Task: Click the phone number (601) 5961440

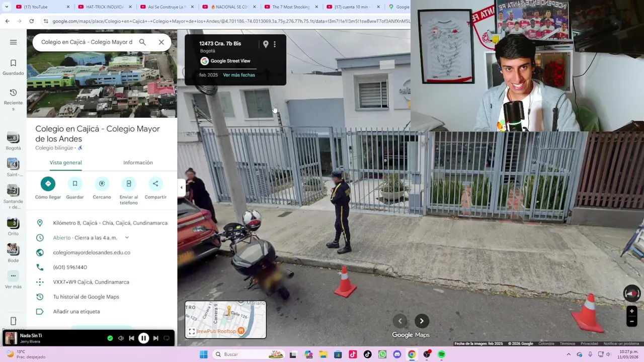Action: click(x=70, y=267)
